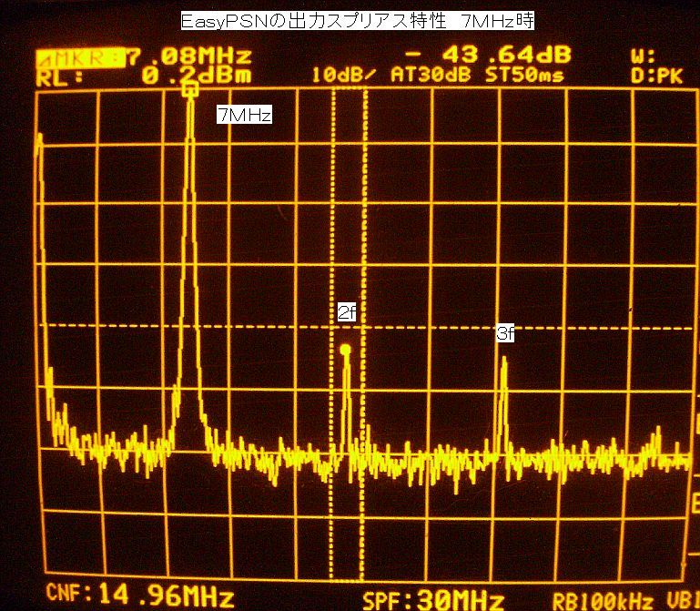Click the 10dB/ scale setting
The image size is (700, 611).
tap(344, 75)
